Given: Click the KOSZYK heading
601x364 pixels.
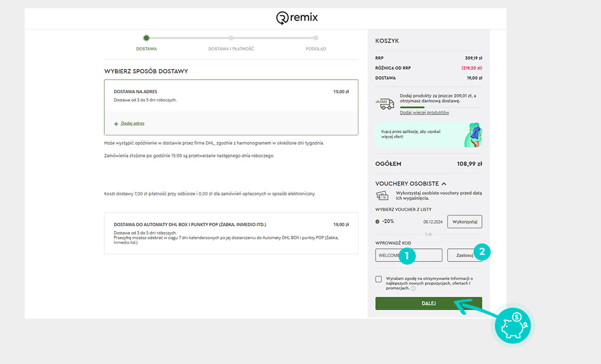Looking at the screenshot, I should [387, 41].
